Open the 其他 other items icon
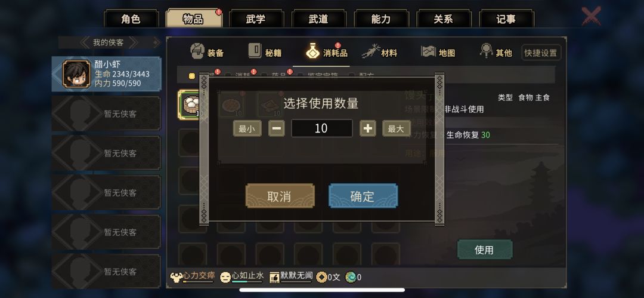The height and width of the screenshot is (298, 644). 487,51
